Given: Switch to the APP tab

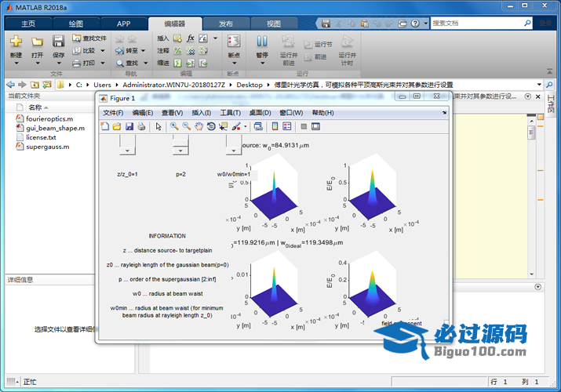Looking at the screenshot, I should [123, 24].
